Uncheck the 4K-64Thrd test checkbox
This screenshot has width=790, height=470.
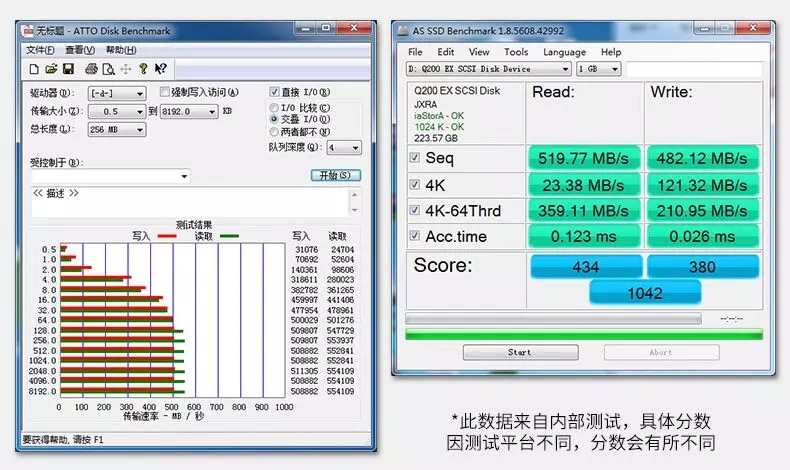click(415, 210)
